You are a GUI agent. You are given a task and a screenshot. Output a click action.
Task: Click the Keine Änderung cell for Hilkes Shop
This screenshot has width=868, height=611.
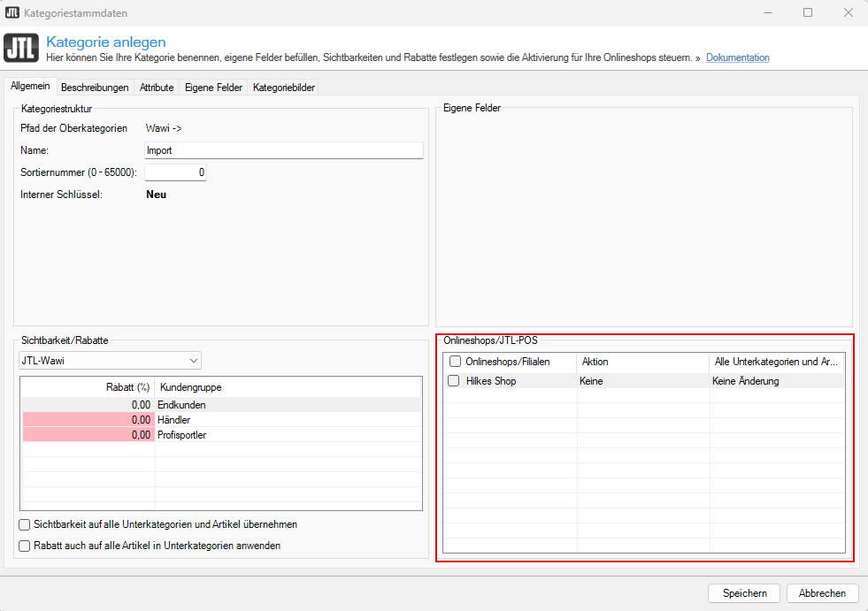click(x=776, y=381)
